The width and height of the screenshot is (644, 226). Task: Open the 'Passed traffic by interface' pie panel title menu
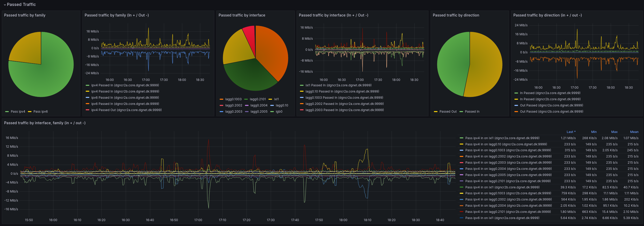coord(242,15)
